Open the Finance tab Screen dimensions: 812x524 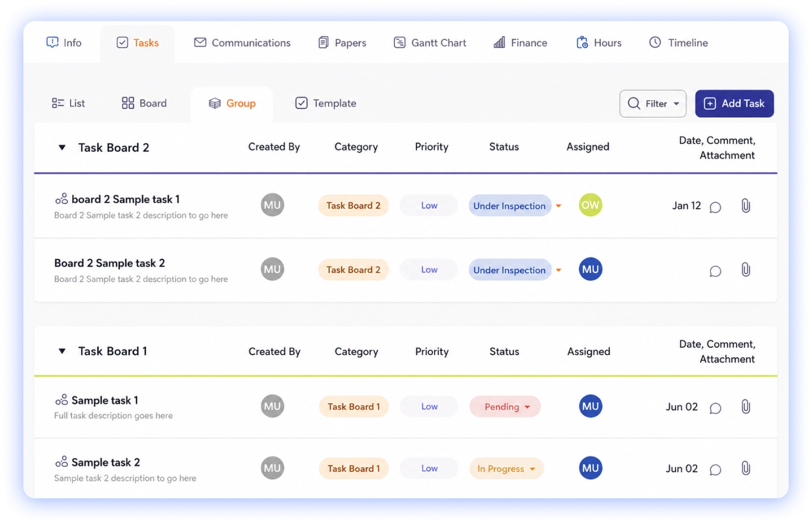(x=520, y=43)
